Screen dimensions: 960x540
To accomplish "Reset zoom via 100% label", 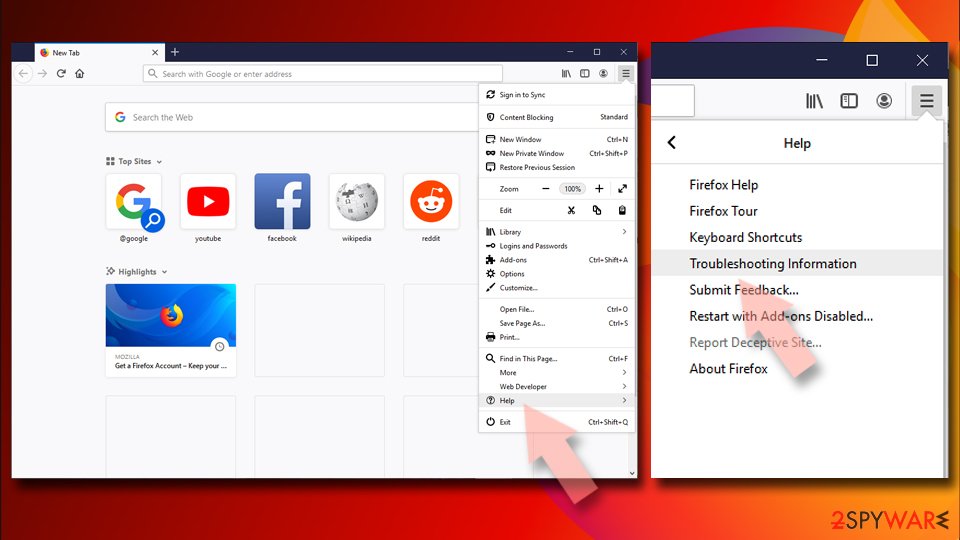I will [572, 189].
